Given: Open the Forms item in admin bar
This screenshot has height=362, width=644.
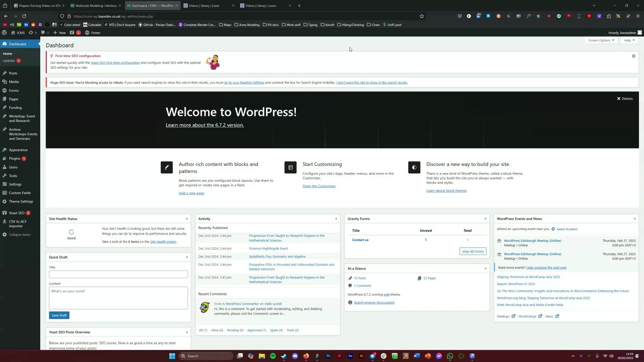Looking at the screenshot, I should (x=93, y=33).
